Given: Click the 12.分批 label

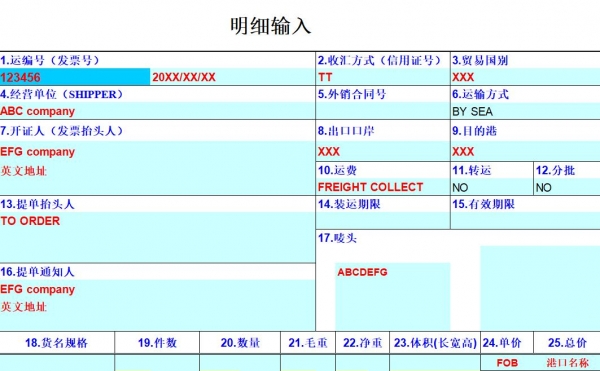Looking at the screenshot, I should coord(555,170).
